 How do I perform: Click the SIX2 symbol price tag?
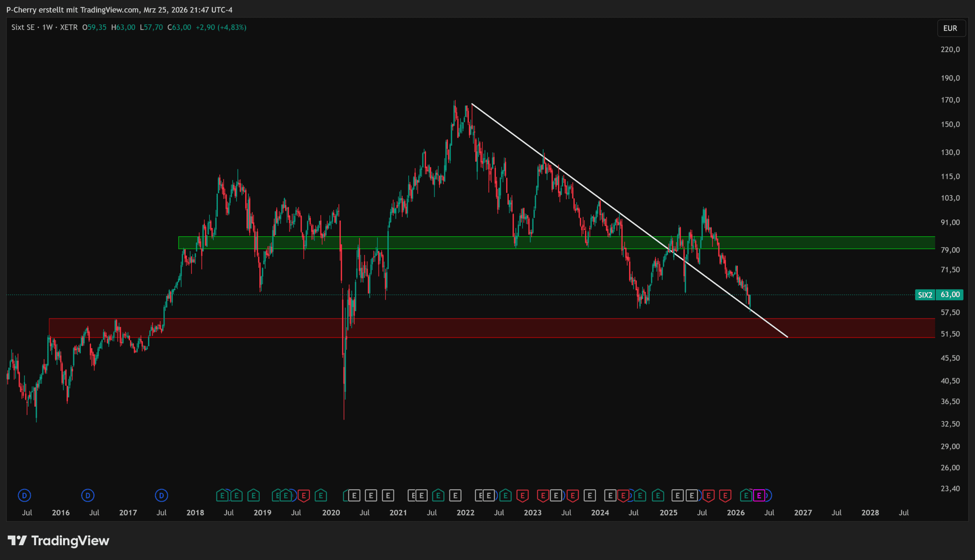tap(925, 295)
